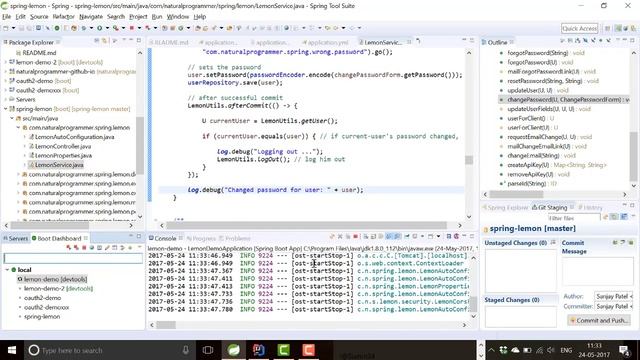Expand LemonAutoConfiguration.java tree node
Viewport: 640px width, 360px height.
click(24, 137)
